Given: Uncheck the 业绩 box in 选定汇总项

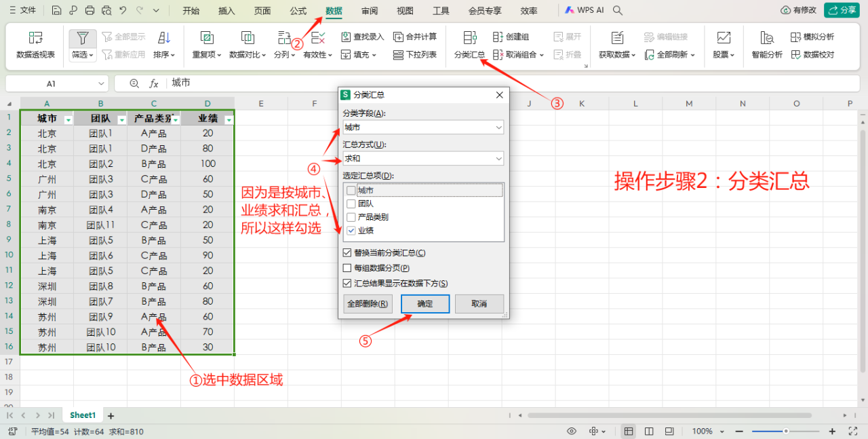Looking at the screenshot, I should click(x=351, y=231).
